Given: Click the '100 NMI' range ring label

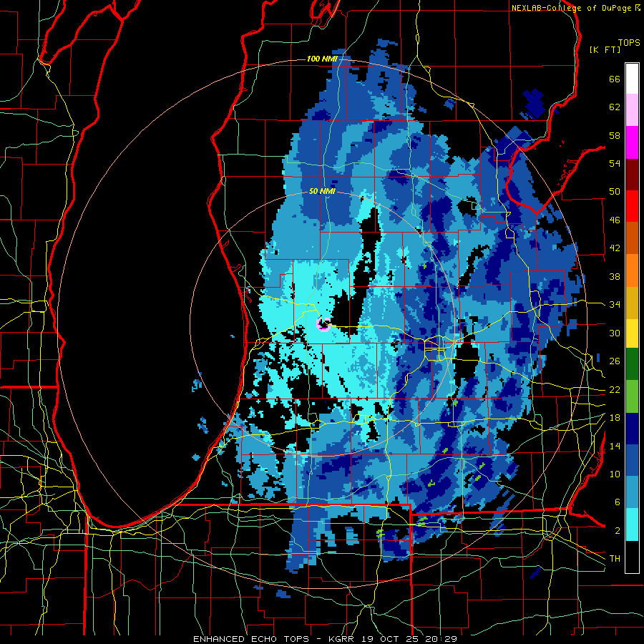Looking at the screenshot, I should (322, 59).
